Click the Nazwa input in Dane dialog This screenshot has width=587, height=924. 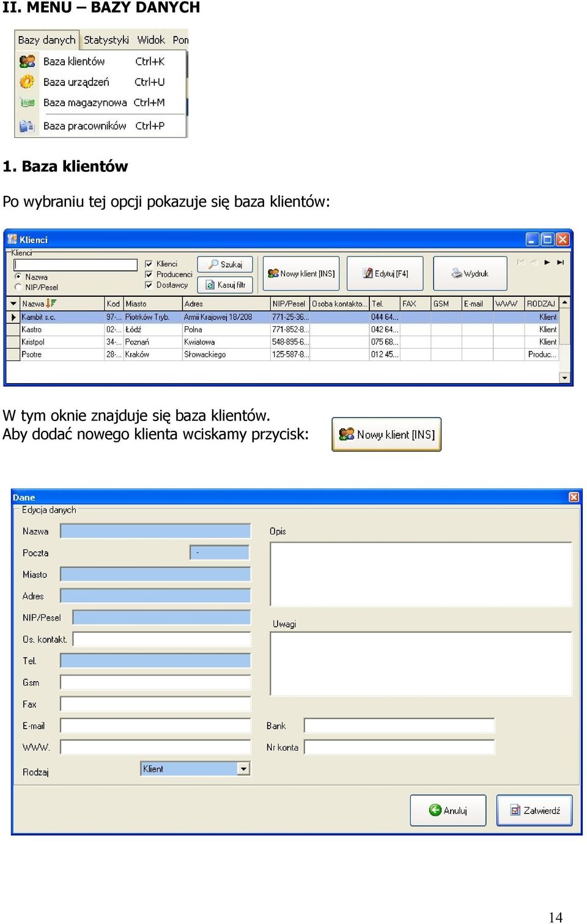155,531
